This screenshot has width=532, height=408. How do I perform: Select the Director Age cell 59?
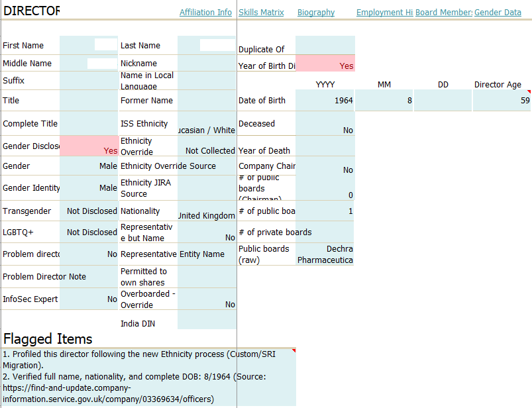coord(502,101)
